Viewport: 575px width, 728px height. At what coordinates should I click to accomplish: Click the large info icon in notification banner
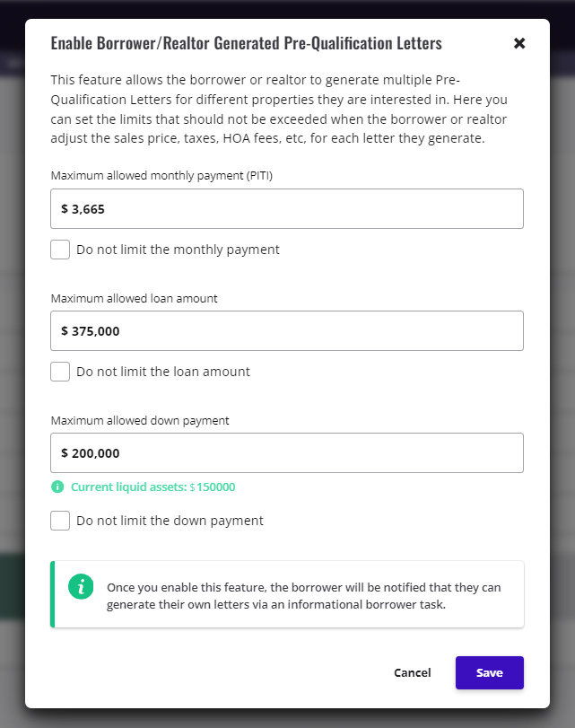[x=81, y=587]
